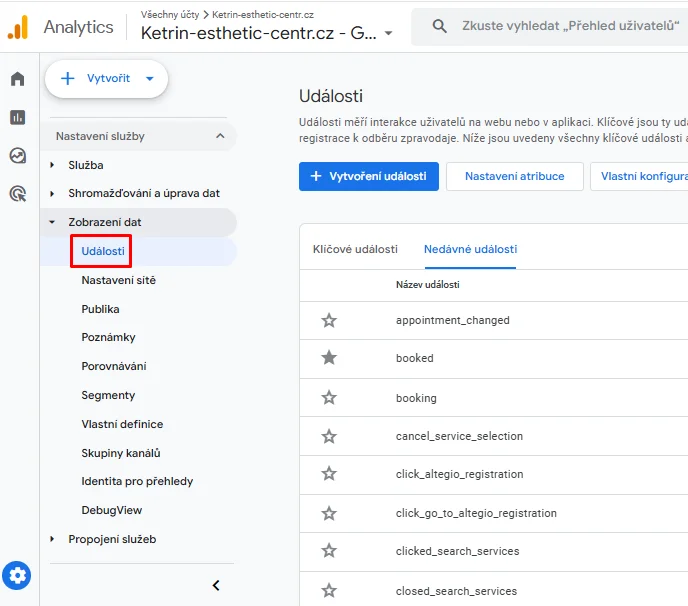
Task: Open Identita pro přehledy menu item
Action: point(137,481)
